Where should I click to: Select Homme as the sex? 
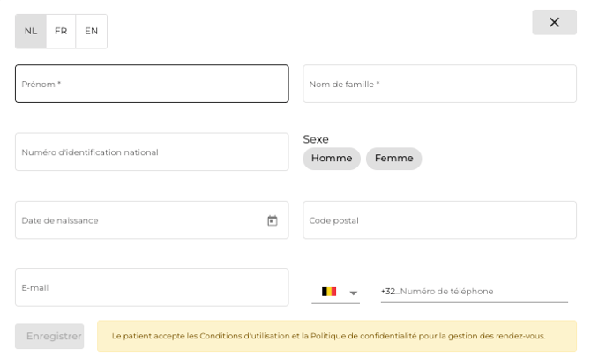pyautogui.click(x=332, y=159)
